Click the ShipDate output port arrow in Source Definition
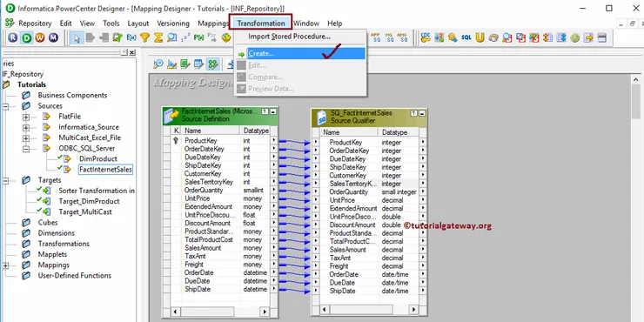Image resolution: width=644 pixels, height=322 pixels. [274, 290]
